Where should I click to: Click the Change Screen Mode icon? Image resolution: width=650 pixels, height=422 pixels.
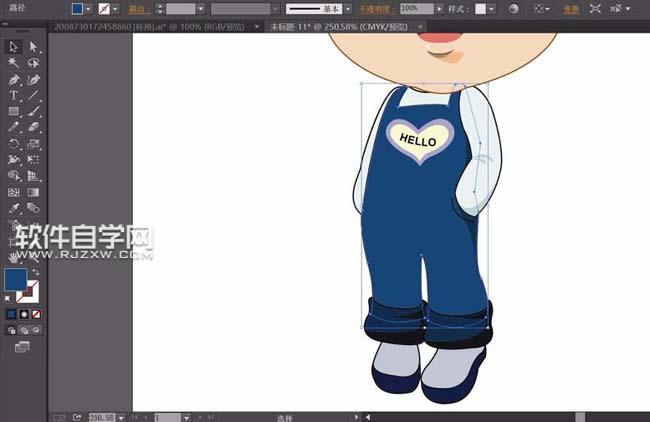pos(22,347)
